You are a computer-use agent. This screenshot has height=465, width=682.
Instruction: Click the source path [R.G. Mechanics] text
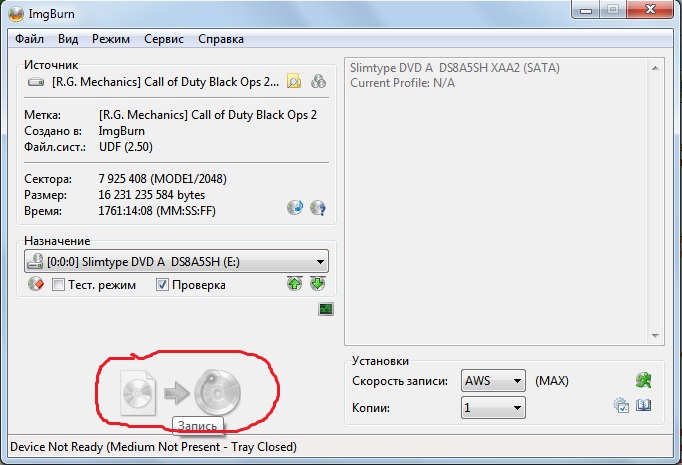coord(165,82)
